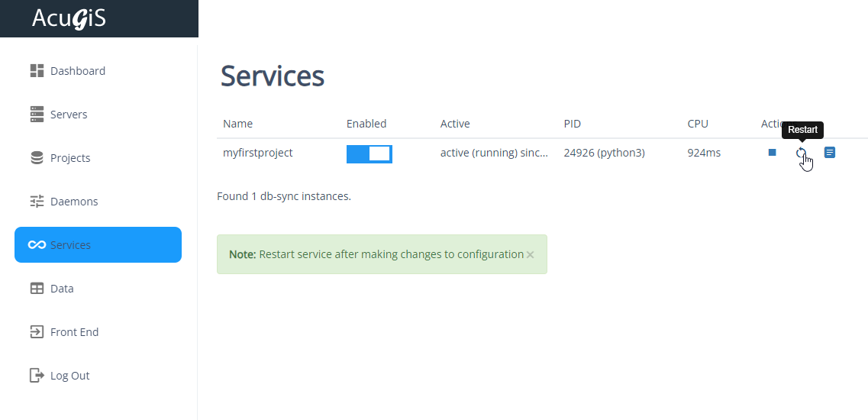Open the Projects database icon
868x420 pixels.
(37, 158)
